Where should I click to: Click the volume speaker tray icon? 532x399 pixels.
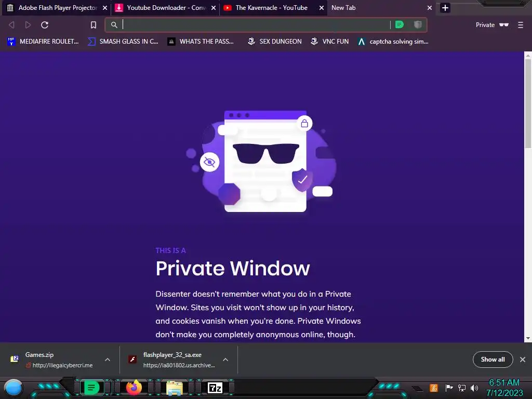[x=474, y=388]
